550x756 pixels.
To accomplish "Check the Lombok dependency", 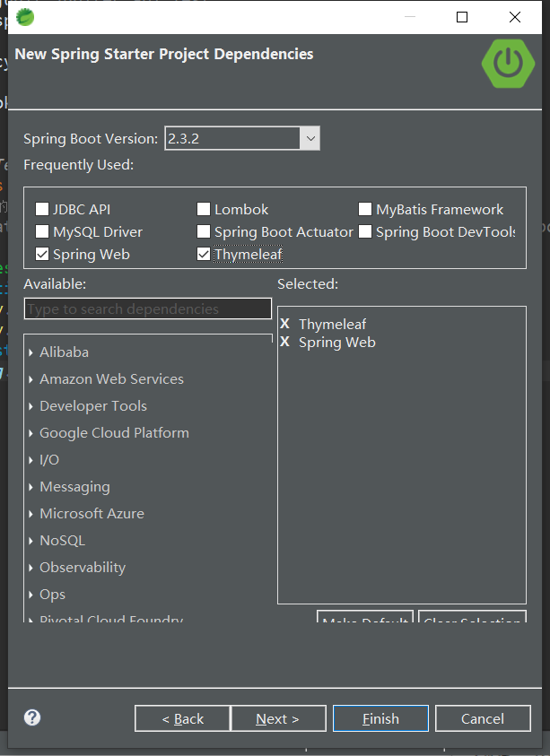I will click(x=204, y=209).
